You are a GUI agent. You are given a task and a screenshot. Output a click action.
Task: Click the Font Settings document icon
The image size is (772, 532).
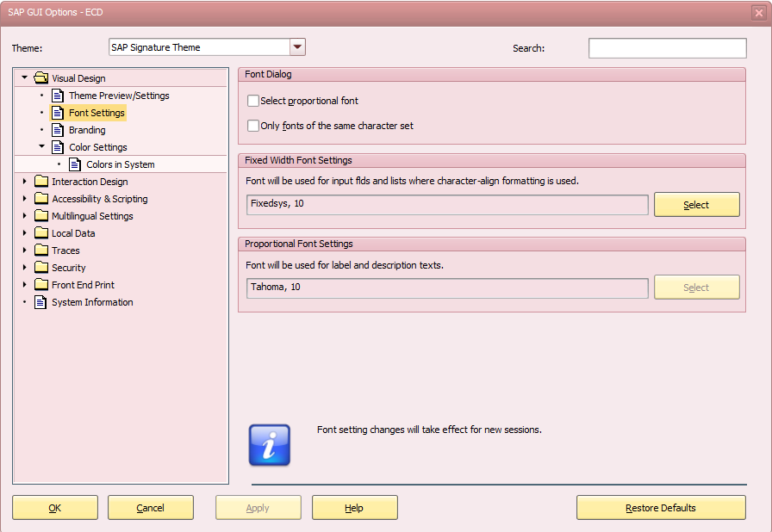pyautogui.click(x=58, y=113)
